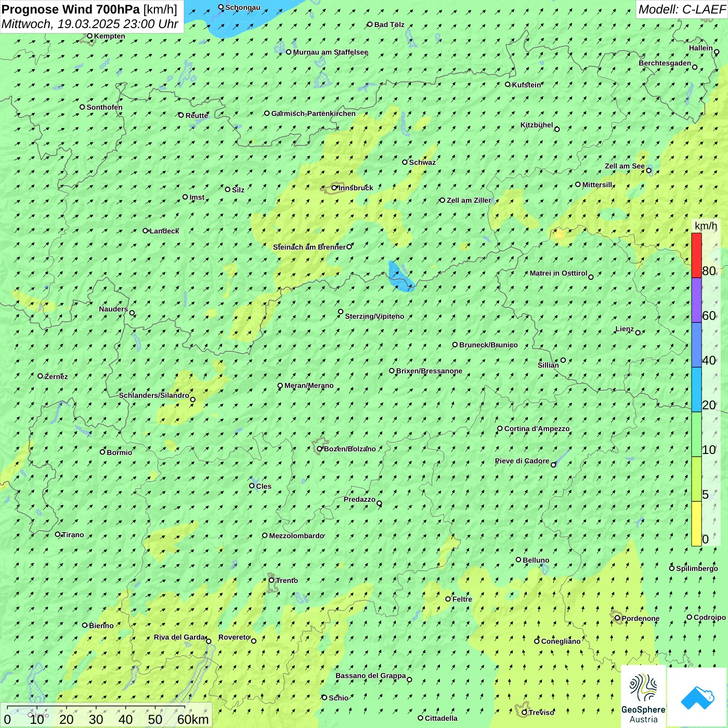Click the 'Murnau am Staffelsee' label
Image resolution: width=728 pixels, height=728 pixels.
331,52
